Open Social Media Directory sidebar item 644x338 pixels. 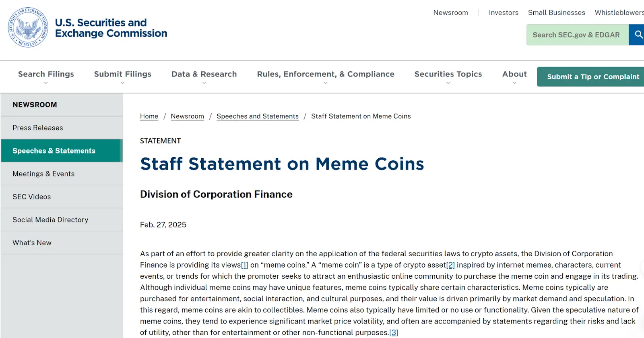tap(62, 220)
